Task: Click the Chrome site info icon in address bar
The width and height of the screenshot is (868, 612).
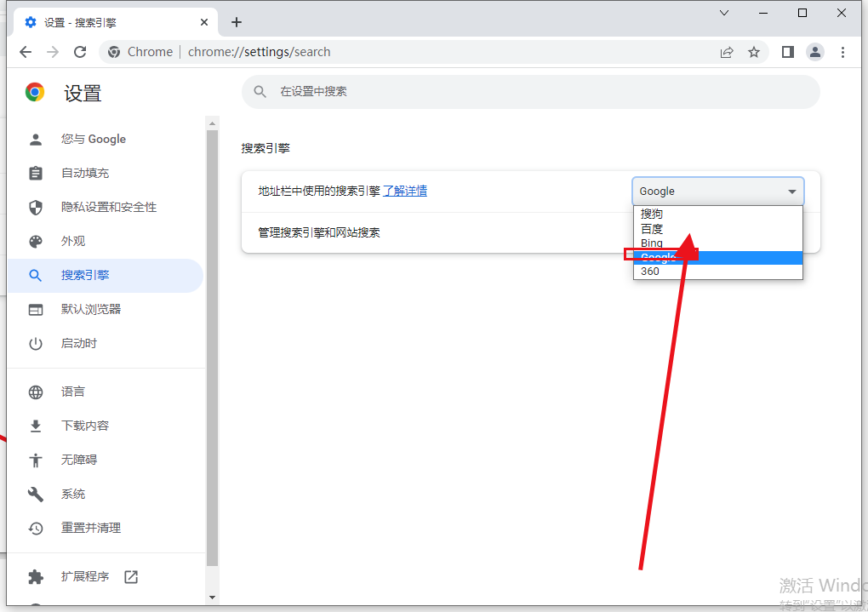Action: pyautogui.click(x=114, y=52)
